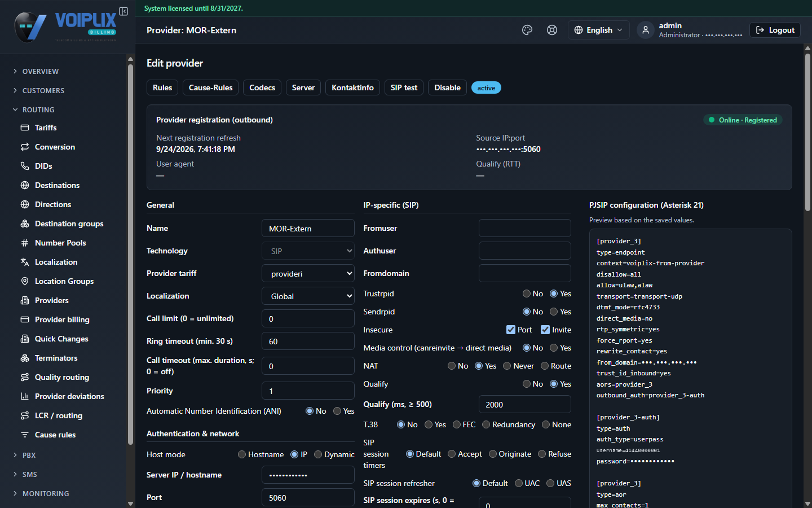Viewport: 812px width, 508px height.
Task: Switch to the Rules tab
Action: [x=162, y=87]
